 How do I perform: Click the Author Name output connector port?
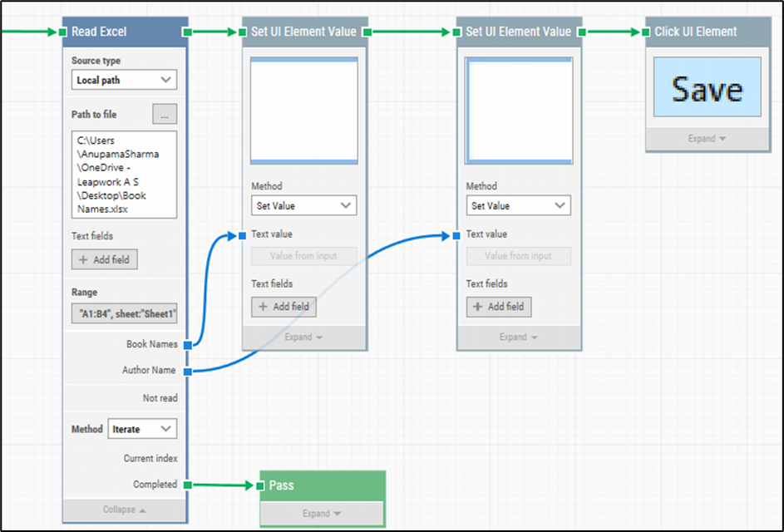point(189,370)
